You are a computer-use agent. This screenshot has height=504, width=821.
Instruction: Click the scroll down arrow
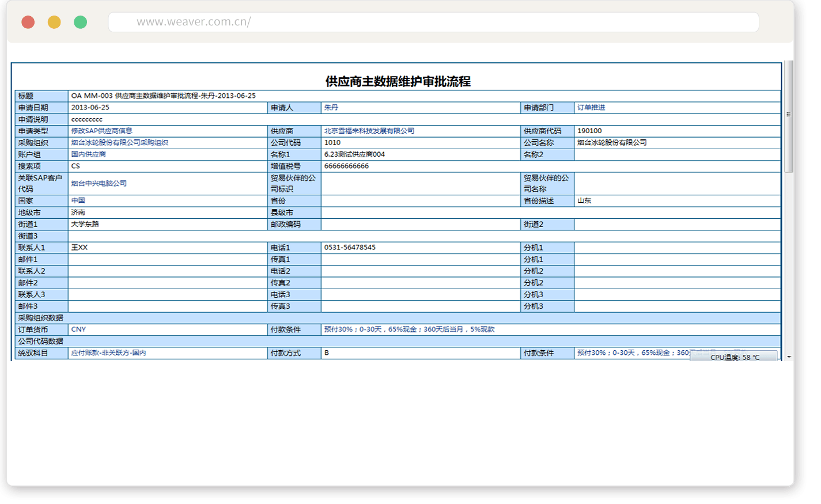pyautogui.click(x=789, y=357)
